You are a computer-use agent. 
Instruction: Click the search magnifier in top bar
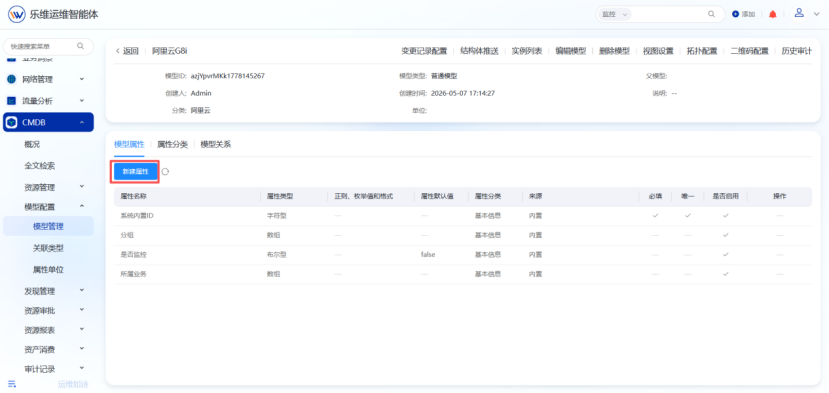[x=712, y=14]
